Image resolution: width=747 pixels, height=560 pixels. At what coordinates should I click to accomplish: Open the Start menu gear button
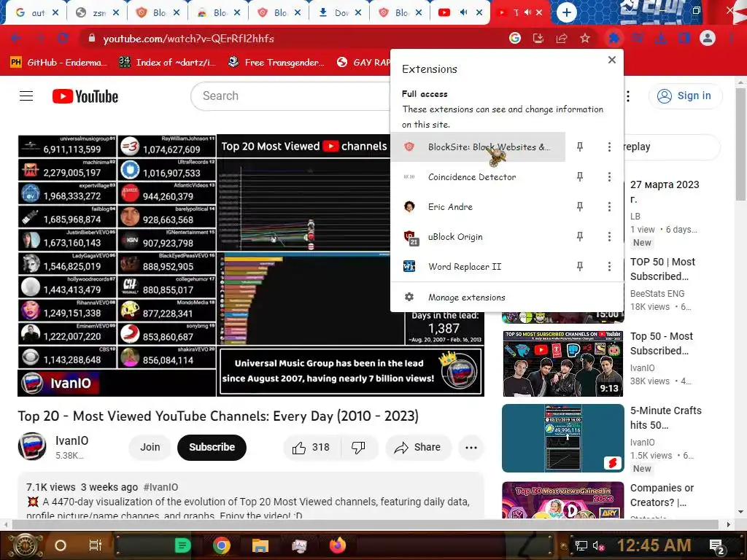point(26,545)
